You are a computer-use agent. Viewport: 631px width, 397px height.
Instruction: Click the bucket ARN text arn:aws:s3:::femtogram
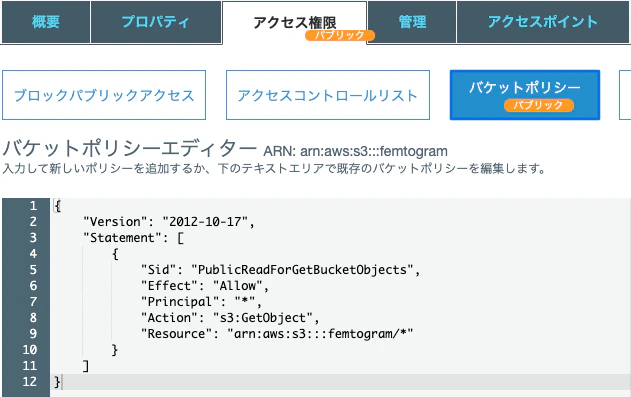tap(374, 151)
